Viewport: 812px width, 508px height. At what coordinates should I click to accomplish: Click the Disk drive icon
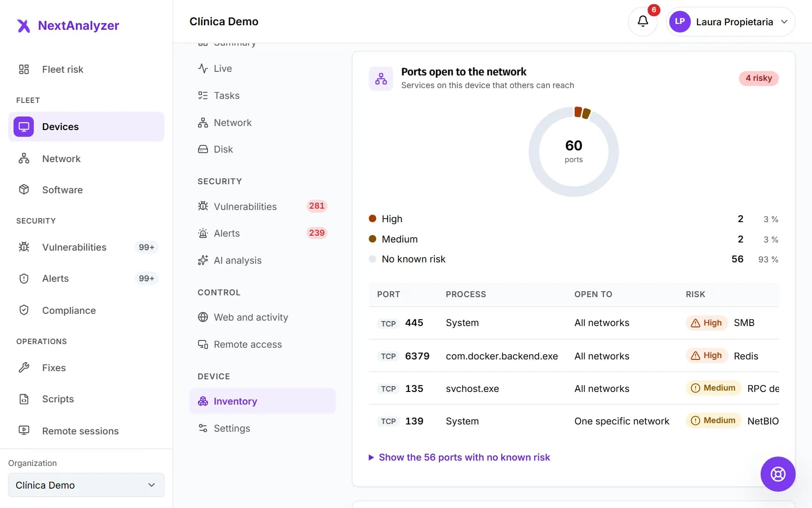[x=203, y=149]
